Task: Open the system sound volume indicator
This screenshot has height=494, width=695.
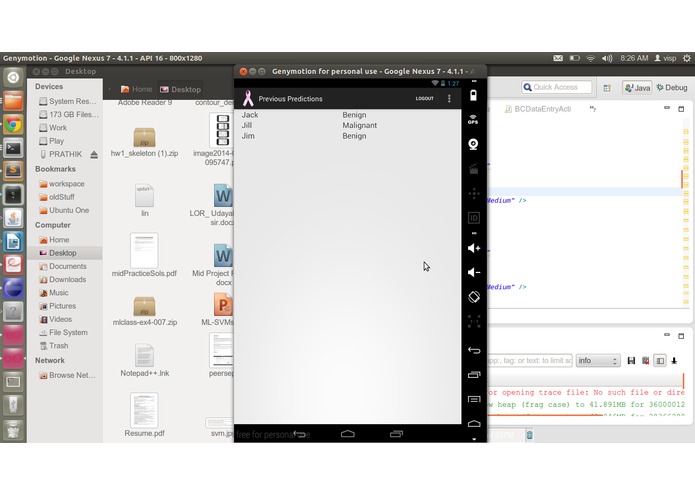Action: click(607, 58)
